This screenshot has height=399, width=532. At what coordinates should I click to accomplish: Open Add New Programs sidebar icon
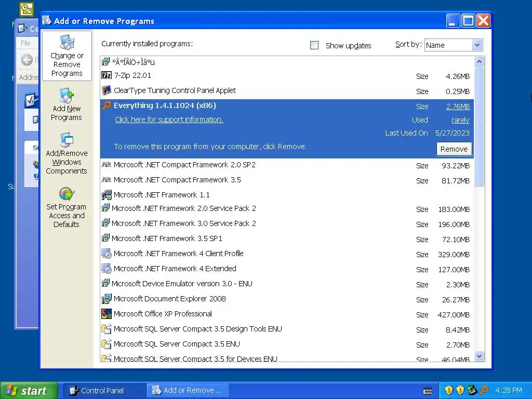(x=66, y=96)
